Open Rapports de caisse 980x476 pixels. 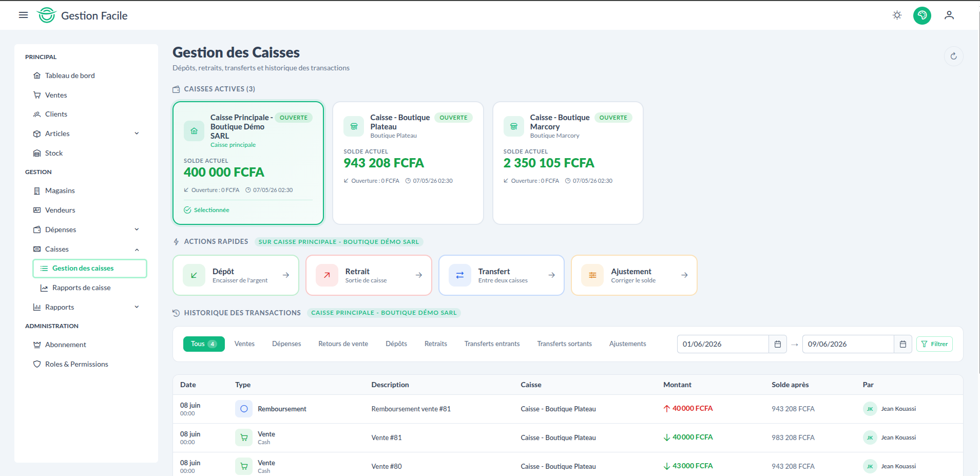pos(82,288)
